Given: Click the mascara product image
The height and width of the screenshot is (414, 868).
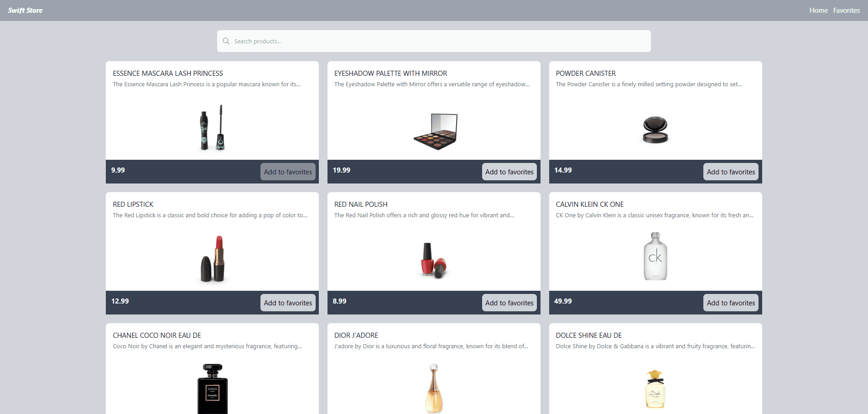Looking at the screenshot, I should coord(212,127).
